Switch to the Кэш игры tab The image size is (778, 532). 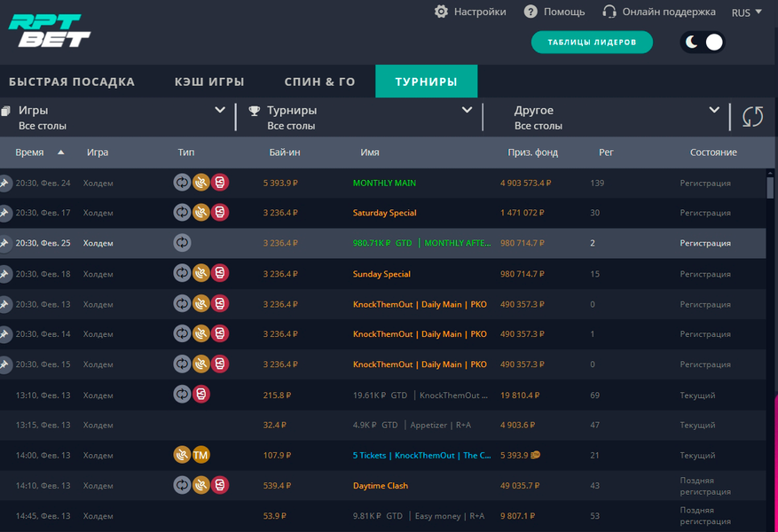(209, 82)
